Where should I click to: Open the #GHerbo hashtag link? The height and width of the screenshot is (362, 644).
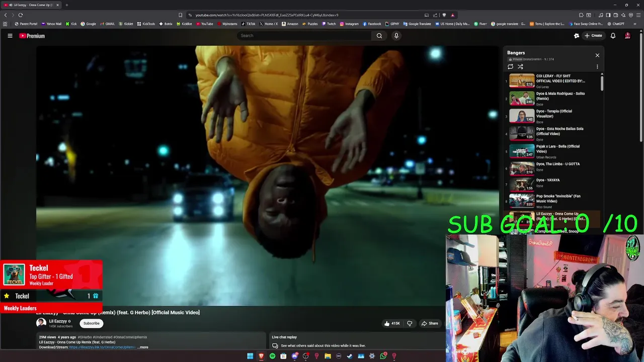coord(85,337)
